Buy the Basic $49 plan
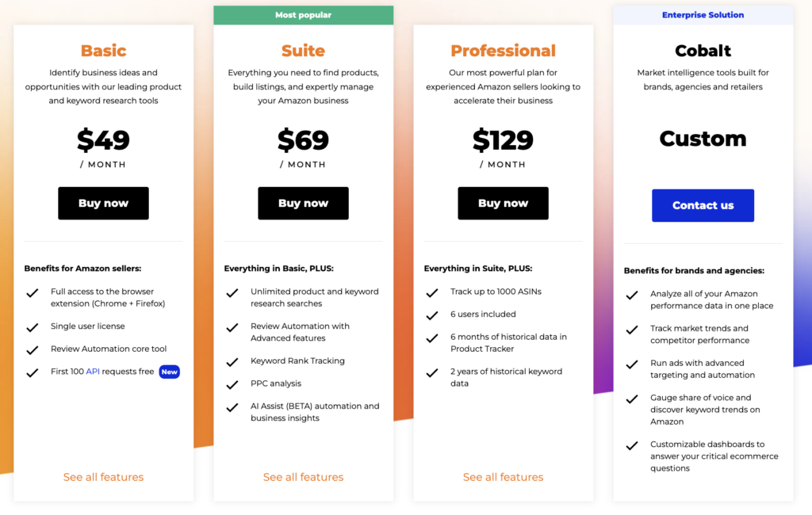 [103, 204]
